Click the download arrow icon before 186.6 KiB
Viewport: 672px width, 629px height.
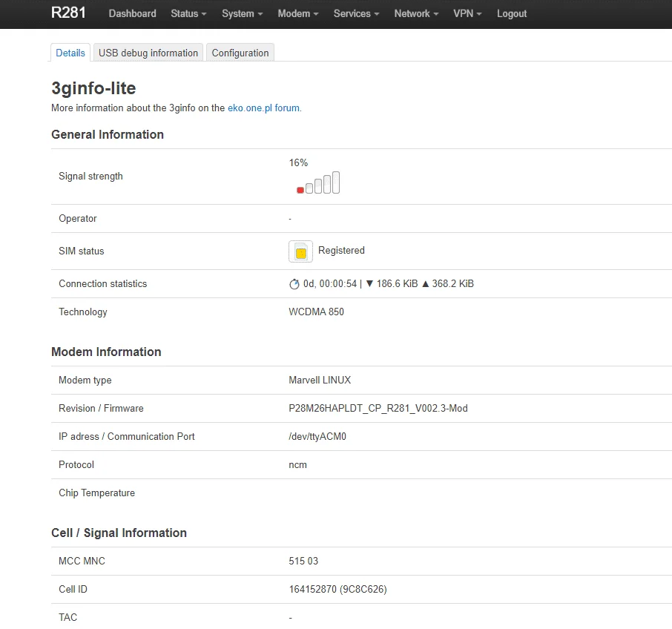pos(369,283)
